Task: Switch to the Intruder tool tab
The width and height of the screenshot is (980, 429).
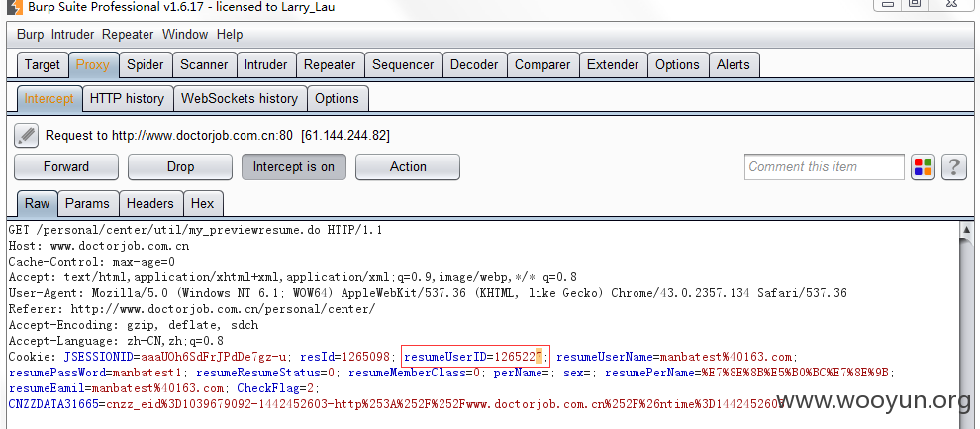Action: pos(265,65)
